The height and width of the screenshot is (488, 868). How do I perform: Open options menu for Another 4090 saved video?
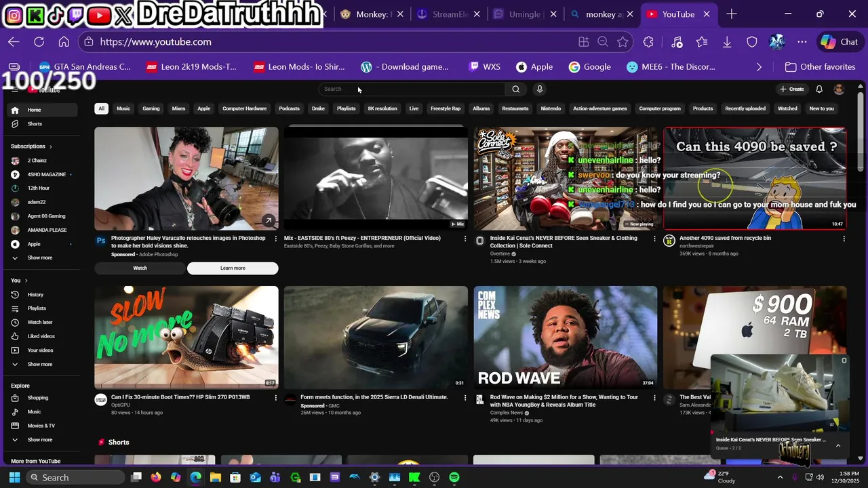coord(844,239)
